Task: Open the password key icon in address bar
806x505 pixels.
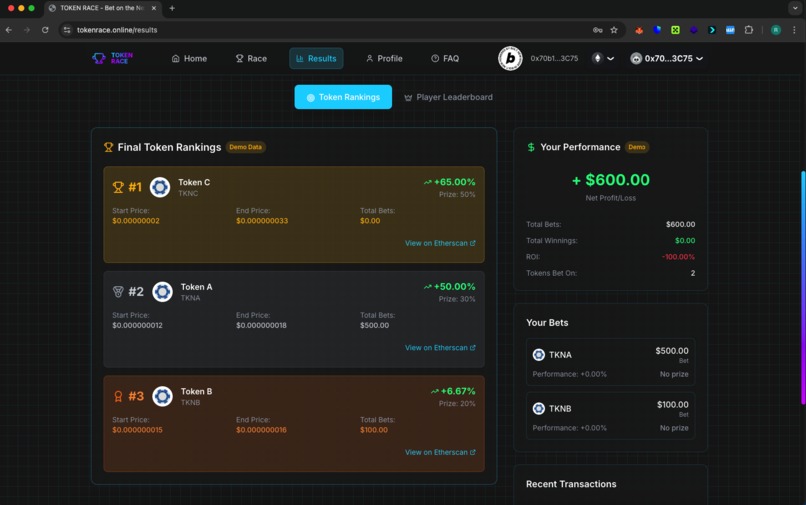Action: click(x=597, y=30)
